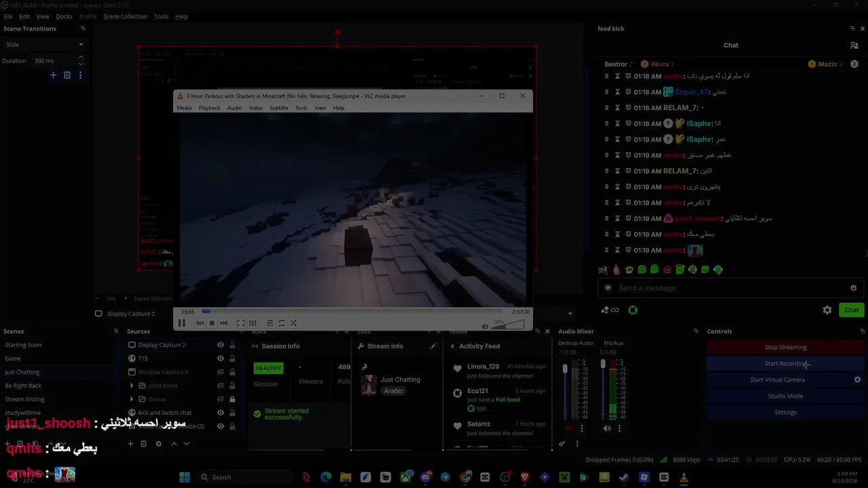The height and width of the screenshot is (488, 868).
Task: Open chat settings gear icon
Action: click(x=827, y=310)
